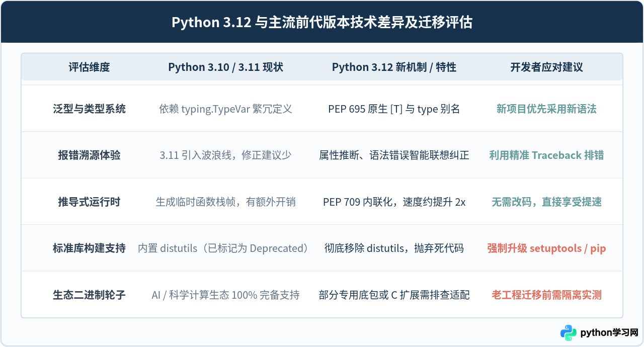Click the '利用精准 Traceback 排错' suggestion
Viewport: 644px width, 347px height.
pyautogui.click(x=546, y=155)
